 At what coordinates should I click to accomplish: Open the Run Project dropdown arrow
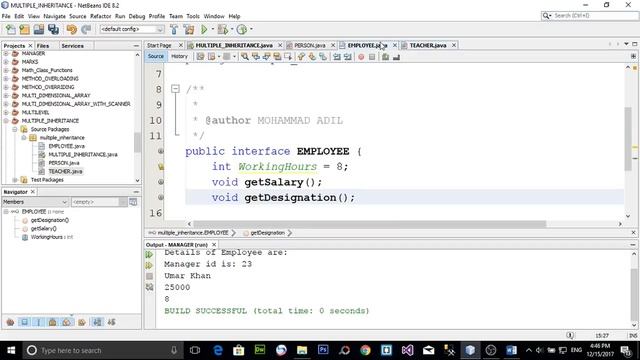[x=212, y=29]
